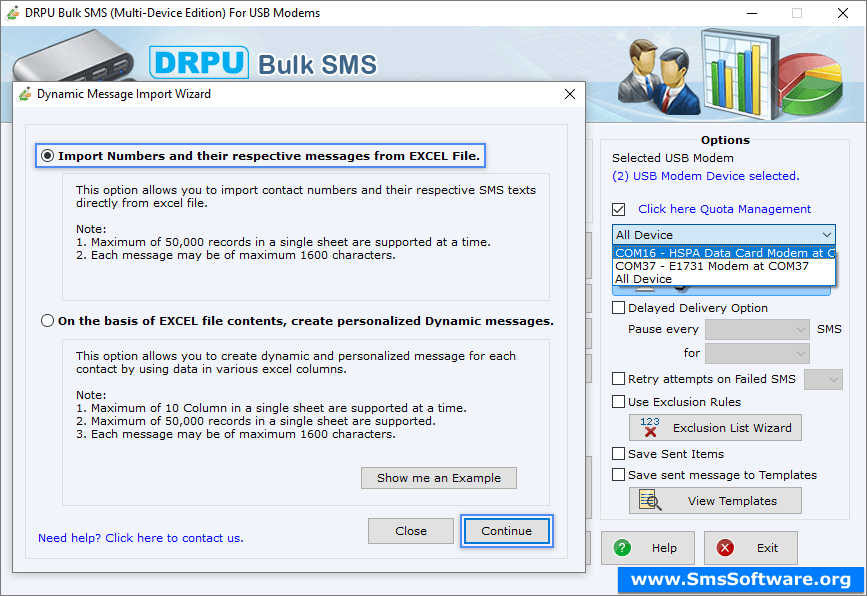
Task: Open the 'for' duration dropdown
Action: pos(758,353)
